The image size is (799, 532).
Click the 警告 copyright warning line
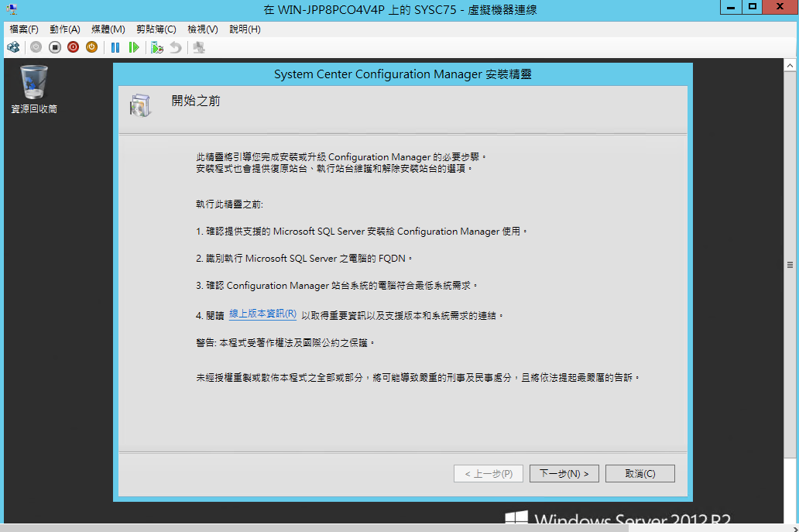pyautogui.click(x=286, y=343)
